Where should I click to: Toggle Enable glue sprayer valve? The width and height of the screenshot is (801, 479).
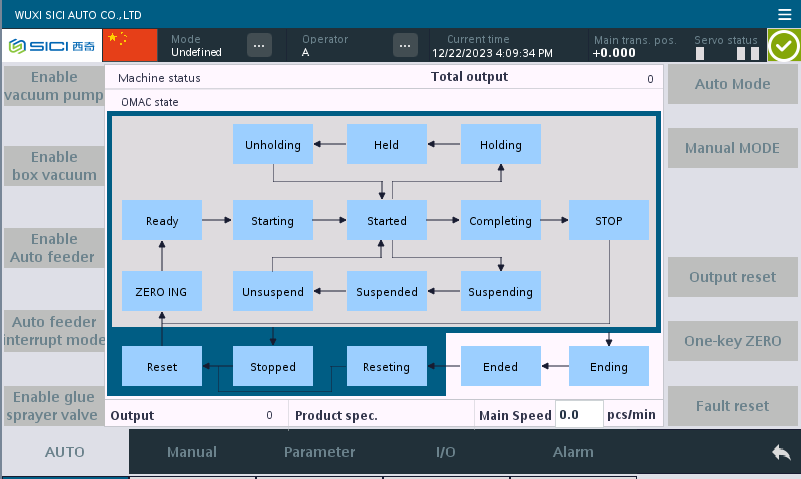(x=53, y=406)
